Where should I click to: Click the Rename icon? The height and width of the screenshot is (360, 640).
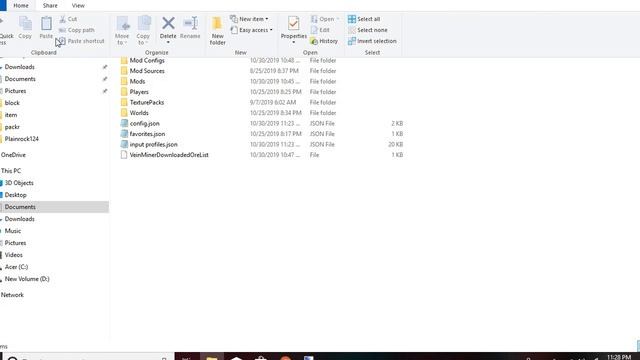[190, 23]
